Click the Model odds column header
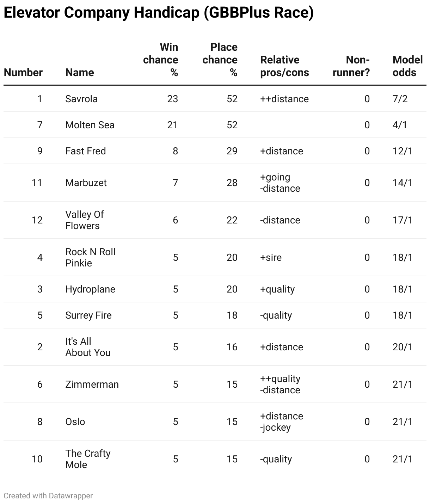This screenshot has height=504, width=430. point(407,66)
